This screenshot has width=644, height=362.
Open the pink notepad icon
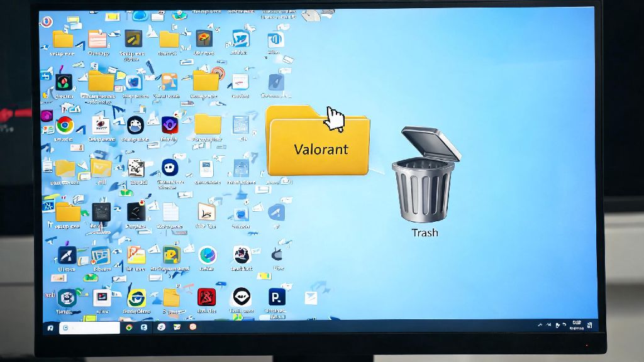(97, 40)
